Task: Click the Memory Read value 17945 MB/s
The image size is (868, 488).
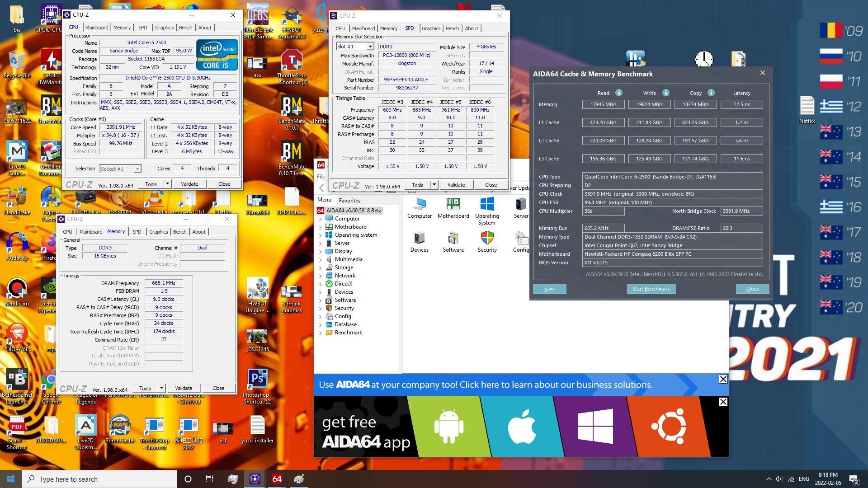Action: [603, 104]
